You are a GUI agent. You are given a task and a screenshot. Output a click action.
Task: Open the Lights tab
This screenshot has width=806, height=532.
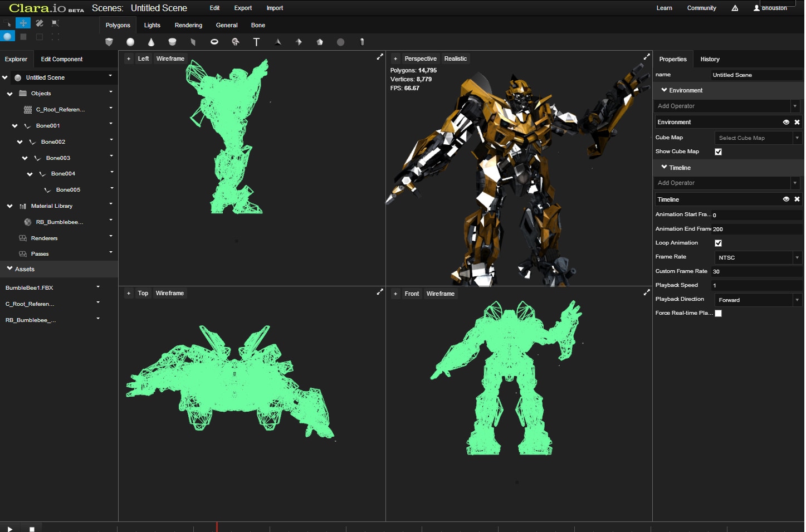pyautogui.click(x=152, y=25)
